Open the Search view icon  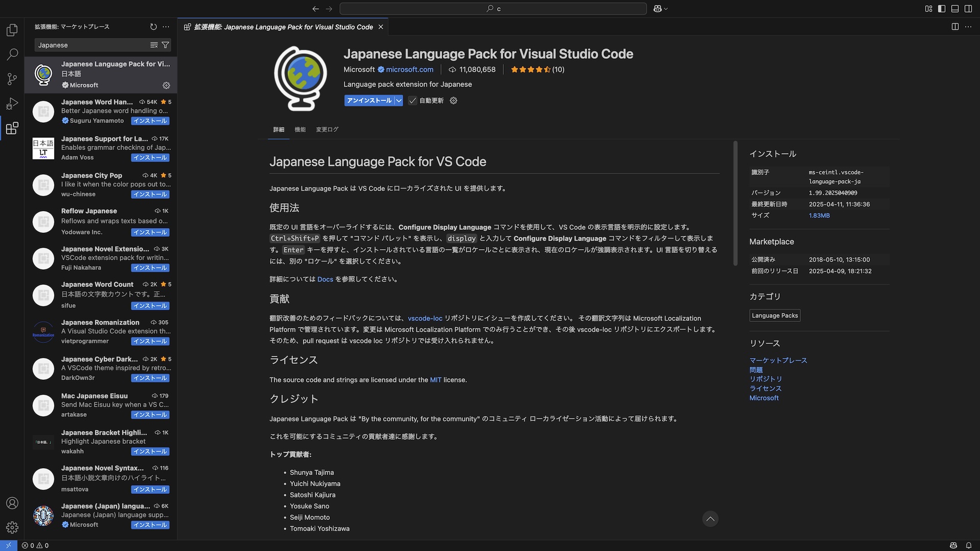point(12,54)
